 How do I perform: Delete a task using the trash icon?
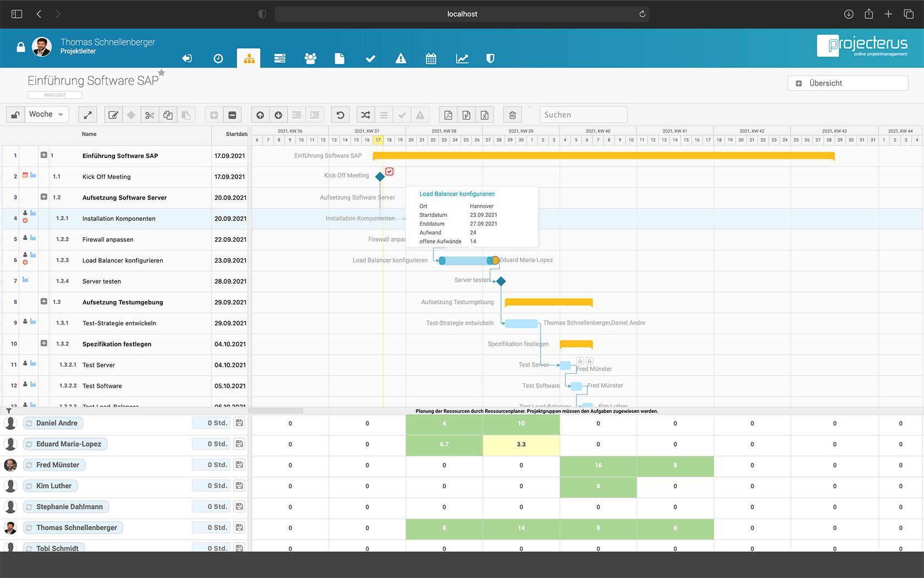(512, 114)
